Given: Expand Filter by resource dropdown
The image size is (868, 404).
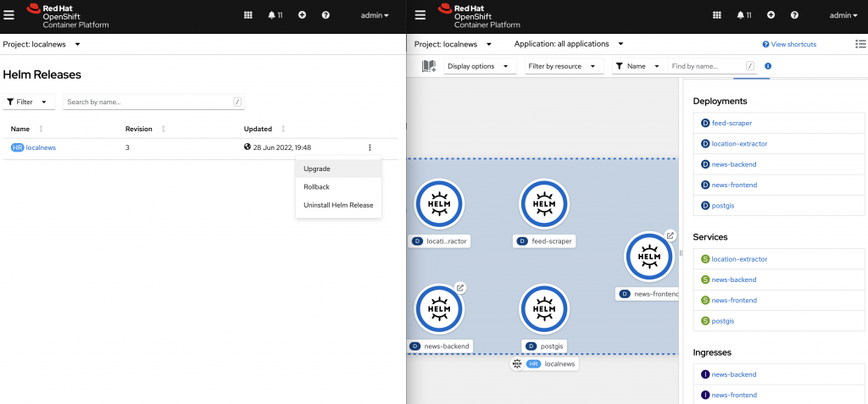Looking at the screenshot, I should tap(564, 66).
